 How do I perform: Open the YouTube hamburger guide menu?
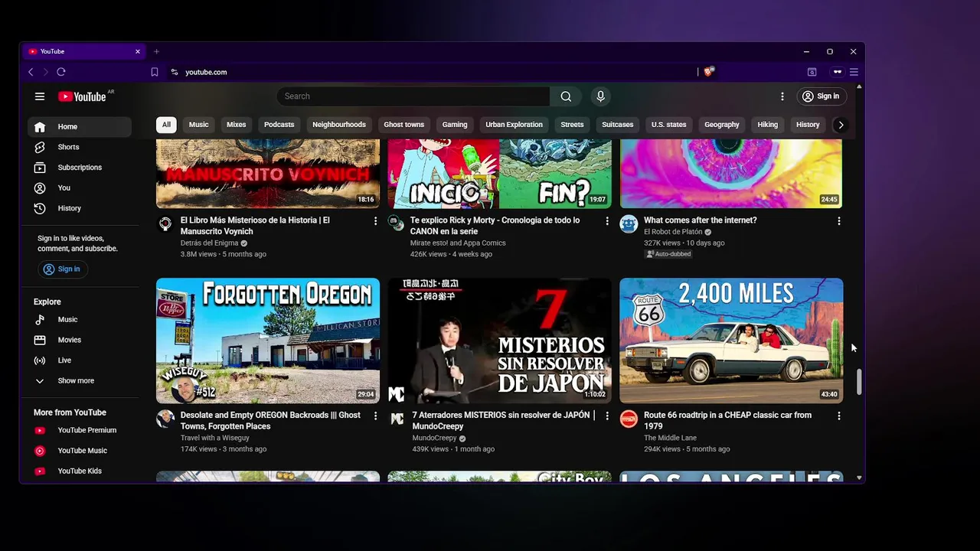coord(40,96)
